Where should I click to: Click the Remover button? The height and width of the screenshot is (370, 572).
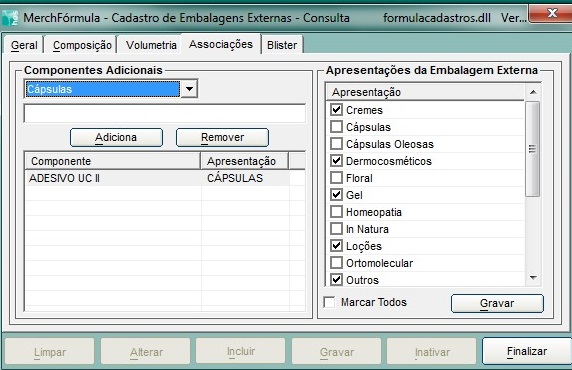[223, 137]
